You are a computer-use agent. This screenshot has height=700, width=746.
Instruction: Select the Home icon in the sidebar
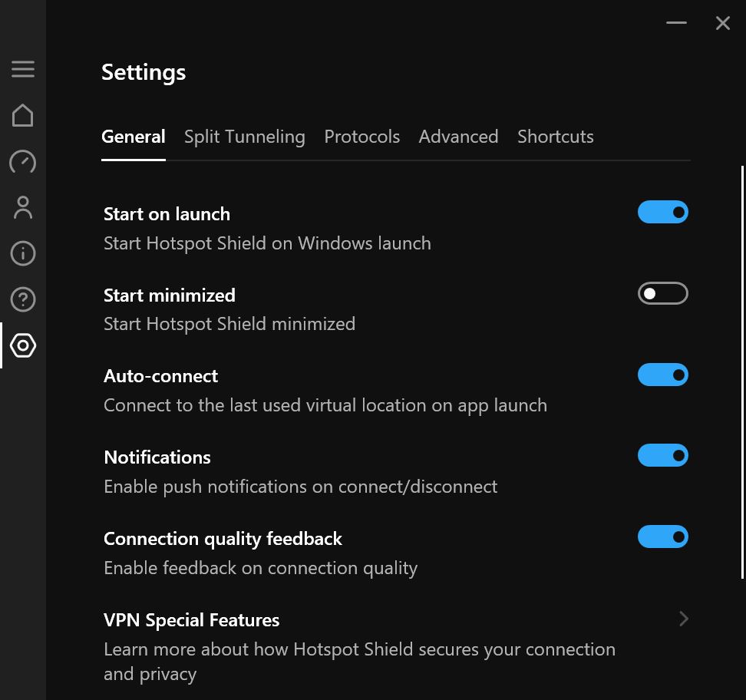(23, 115)
